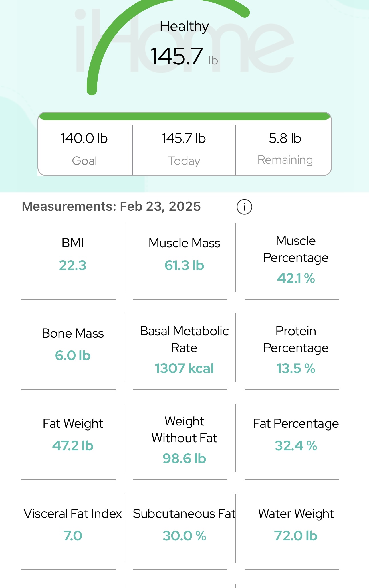
Task: Tap the green goal progress bar
Action: point(184,116)
